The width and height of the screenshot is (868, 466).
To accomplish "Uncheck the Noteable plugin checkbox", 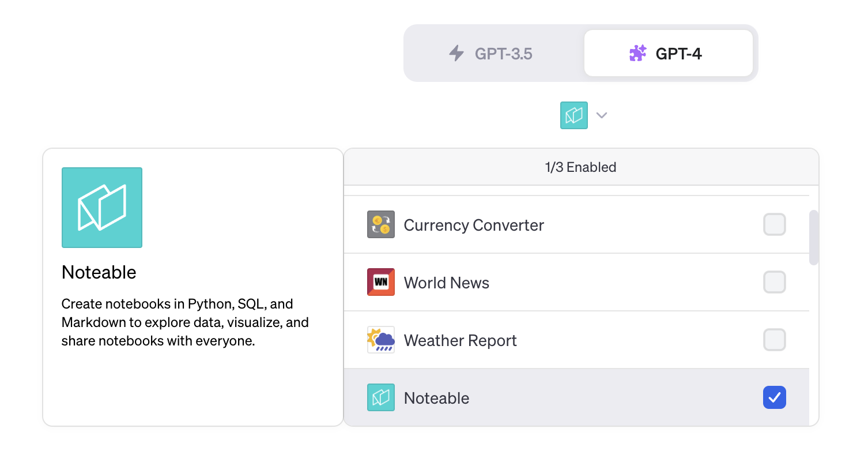I will pos(775,397).
